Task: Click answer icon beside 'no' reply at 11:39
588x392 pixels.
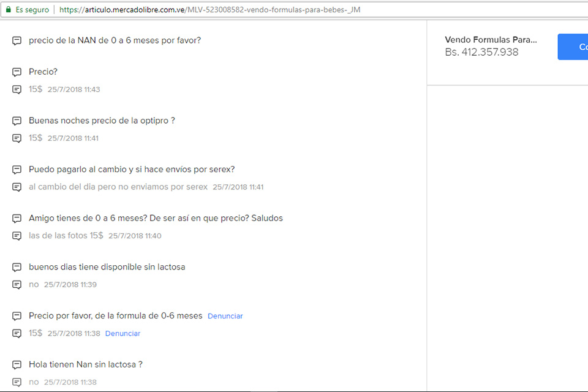Action: click(17, 285)
